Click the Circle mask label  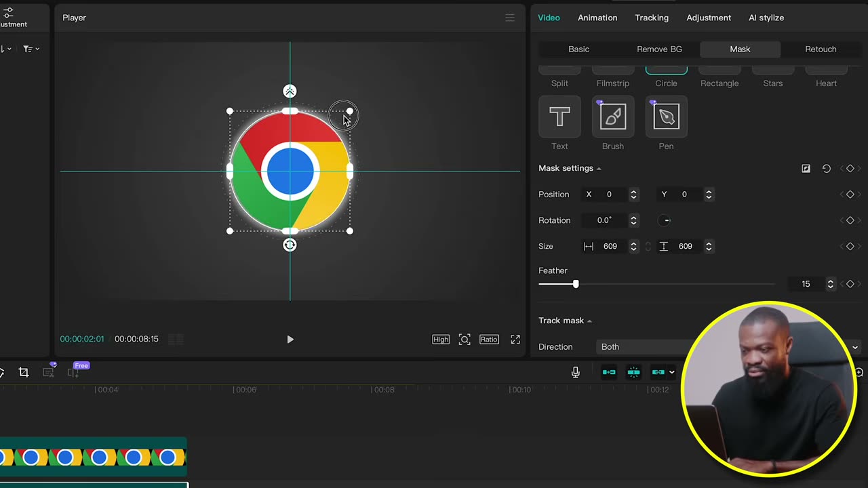[x=666, y=83]
